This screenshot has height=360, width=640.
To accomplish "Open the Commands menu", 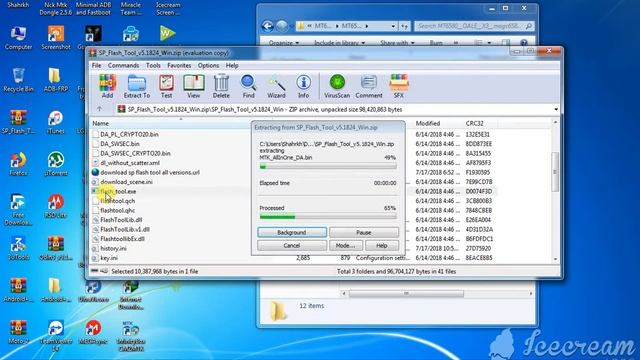I will [123, 65].
